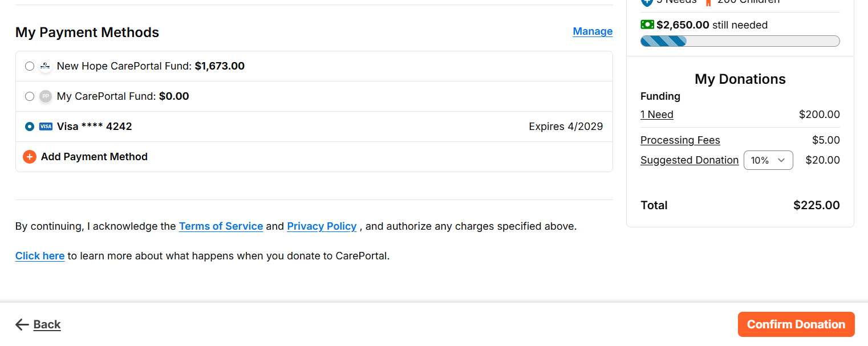Select My CarePortal Fund radio button
868x346 pixels.
30,96
